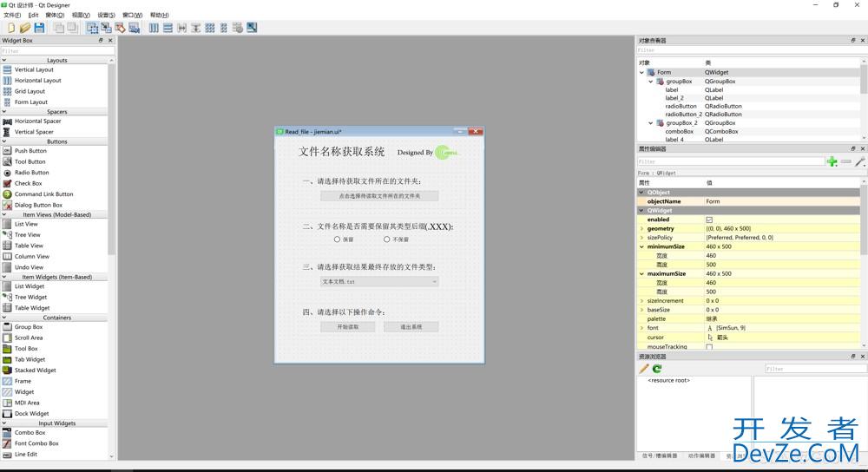Open the Edit menu
The image size is (868, 472).
tap(33, 15)
